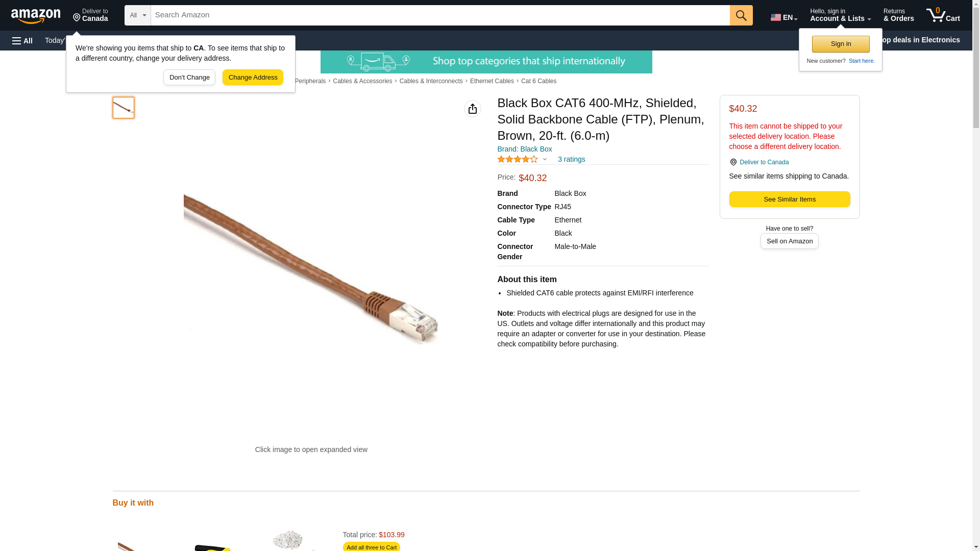Open the 3 ratings link
The width and height of the screenshot is (980, 551).
tap(571, 159)
